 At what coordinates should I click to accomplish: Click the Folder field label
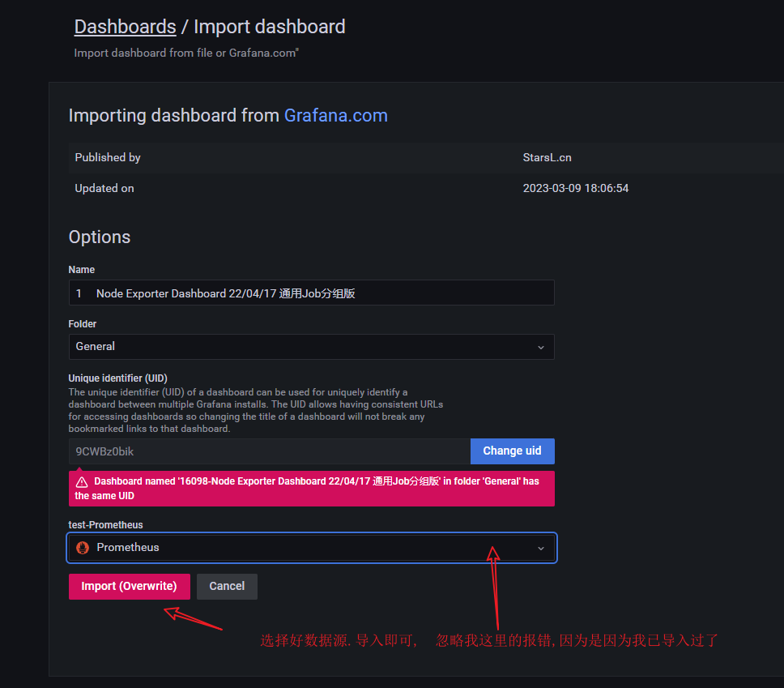click(x=83, y=323)
